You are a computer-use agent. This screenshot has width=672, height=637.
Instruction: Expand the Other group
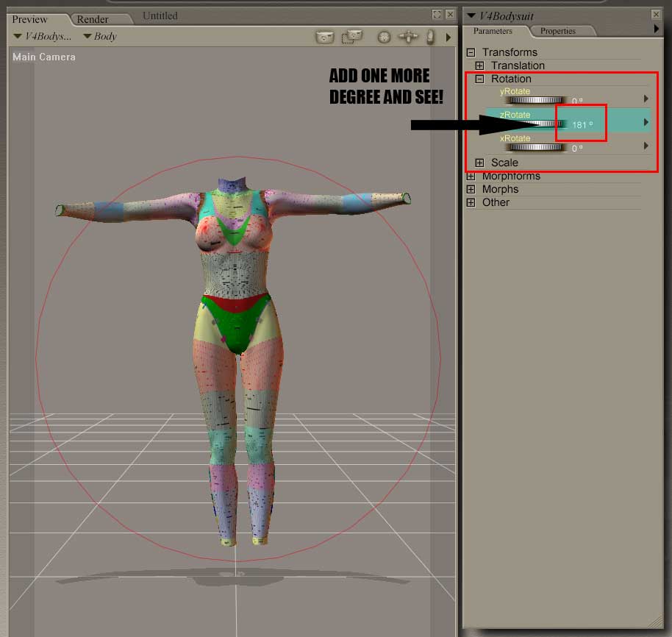tap(471, 202)
